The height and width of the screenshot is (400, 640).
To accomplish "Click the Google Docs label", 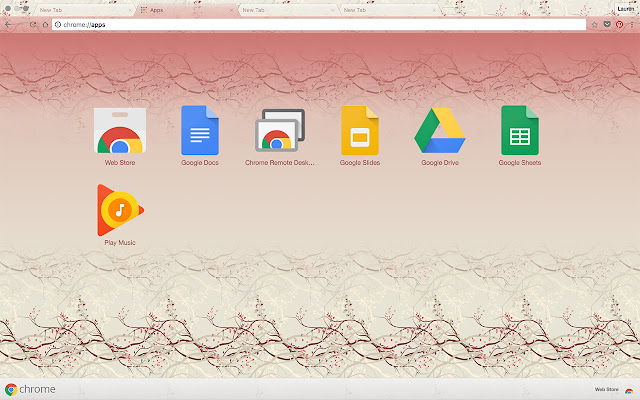I will [x=200, y=162].
